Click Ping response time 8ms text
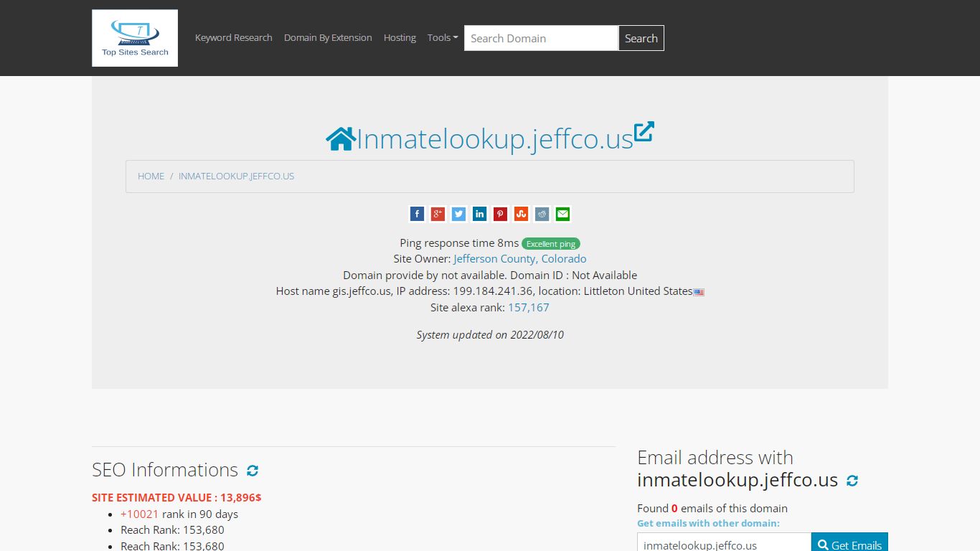Image resolution: width=980 pixels, height=551 pixels. [459, 243]
